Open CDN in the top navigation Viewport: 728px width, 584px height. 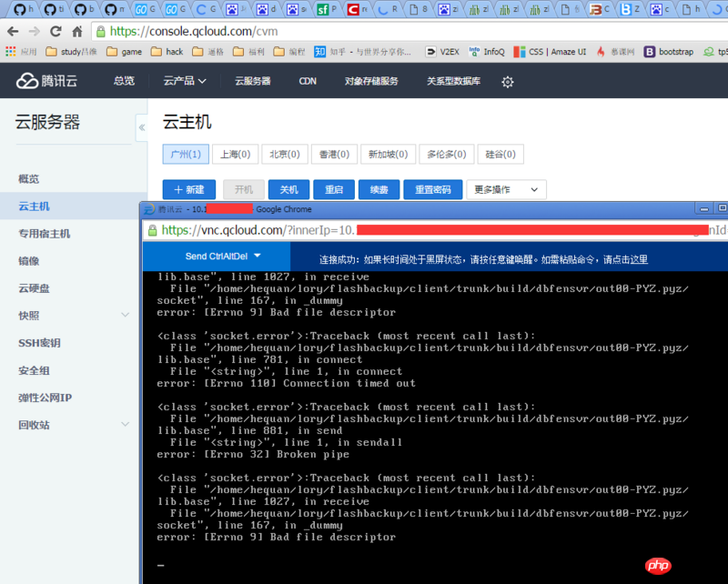[x=308, y=81]
